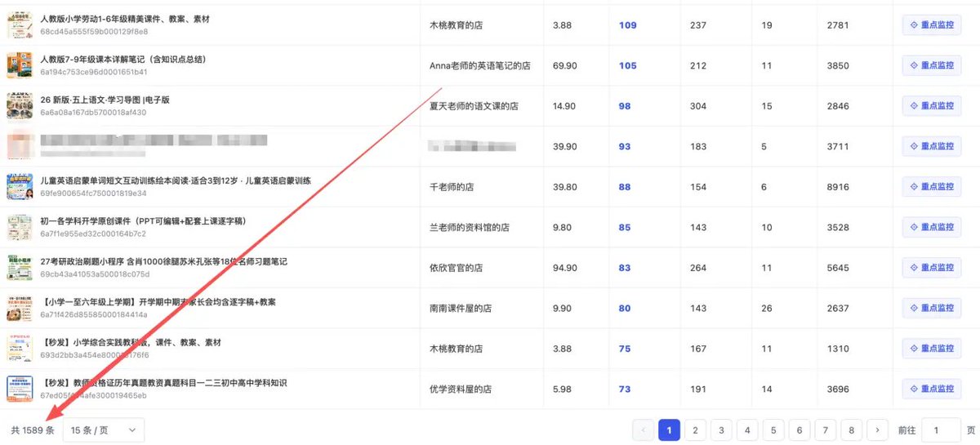The width and height of the screenshot is (980, 445).
Task: Open thumbnail of 人教版小学劳动1-6年级精美课件
Action: tap(20, 25)
